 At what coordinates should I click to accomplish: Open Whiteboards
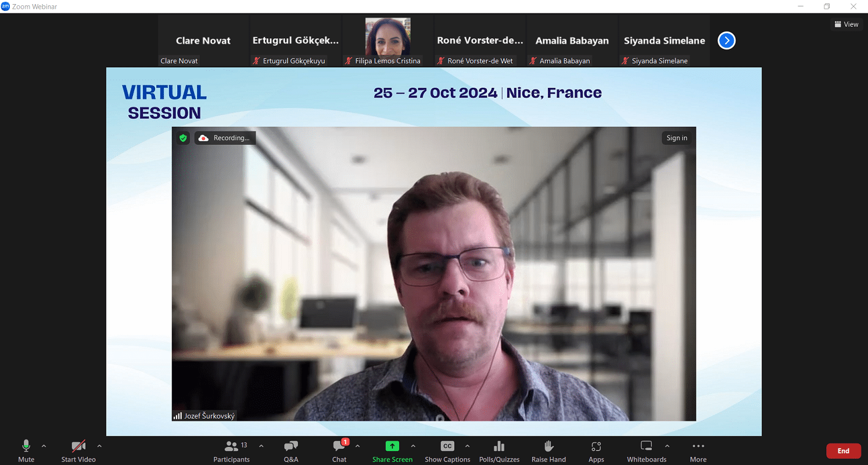[x=646, y=451]
